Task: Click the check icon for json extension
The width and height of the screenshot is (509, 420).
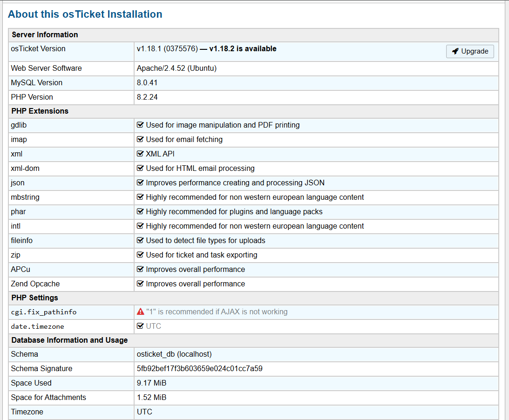Action: (x=140, y=183)
